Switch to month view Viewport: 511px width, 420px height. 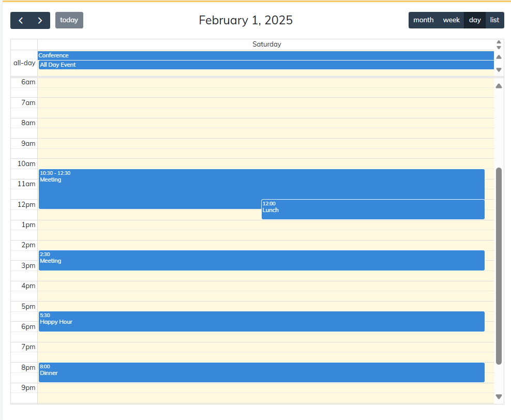[x=423, y=20]
